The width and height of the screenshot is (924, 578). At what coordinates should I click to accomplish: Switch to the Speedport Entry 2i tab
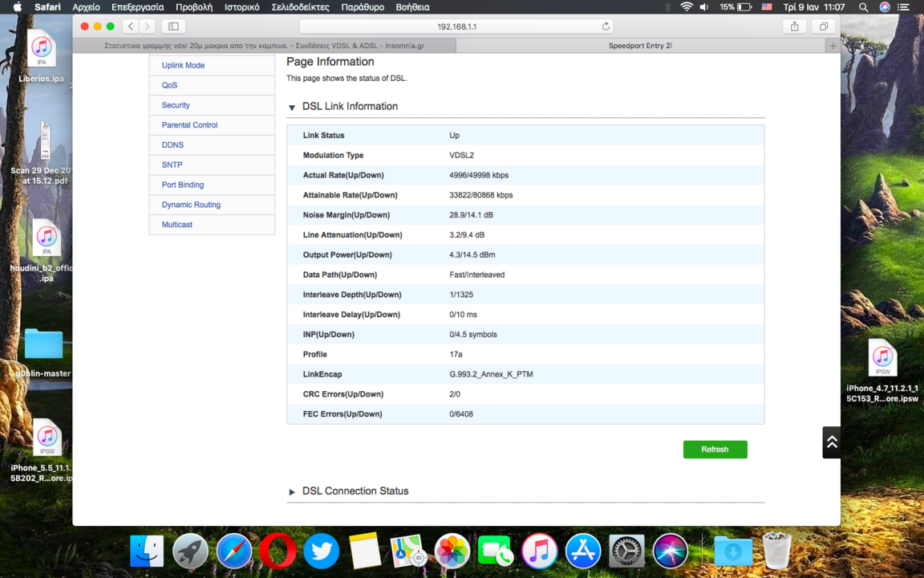pyautogui.click(x=640, y=46)
